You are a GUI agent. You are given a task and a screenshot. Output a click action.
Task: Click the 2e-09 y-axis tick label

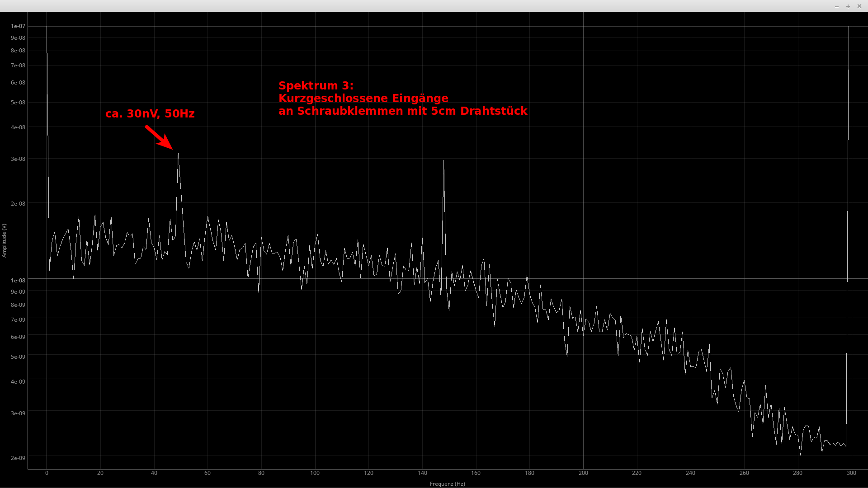point(18,458)
